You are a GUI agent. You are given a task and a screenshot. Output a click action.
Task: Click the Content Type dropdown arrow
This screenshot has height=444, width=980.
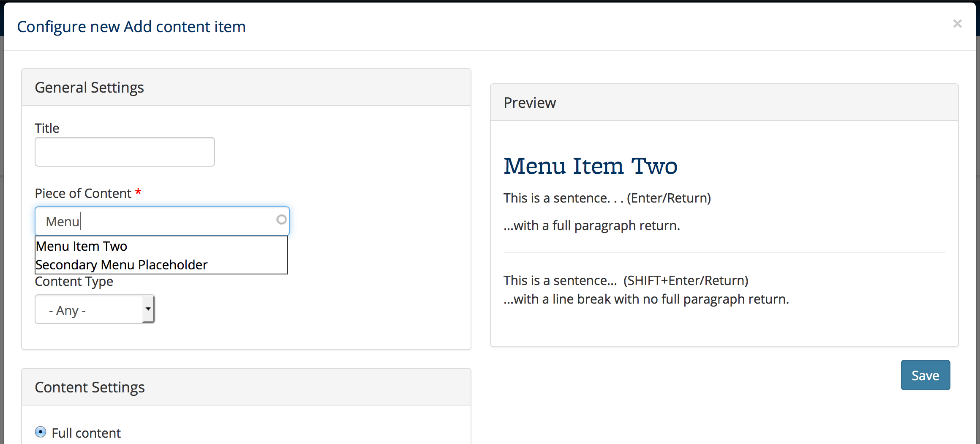[148, 309]
